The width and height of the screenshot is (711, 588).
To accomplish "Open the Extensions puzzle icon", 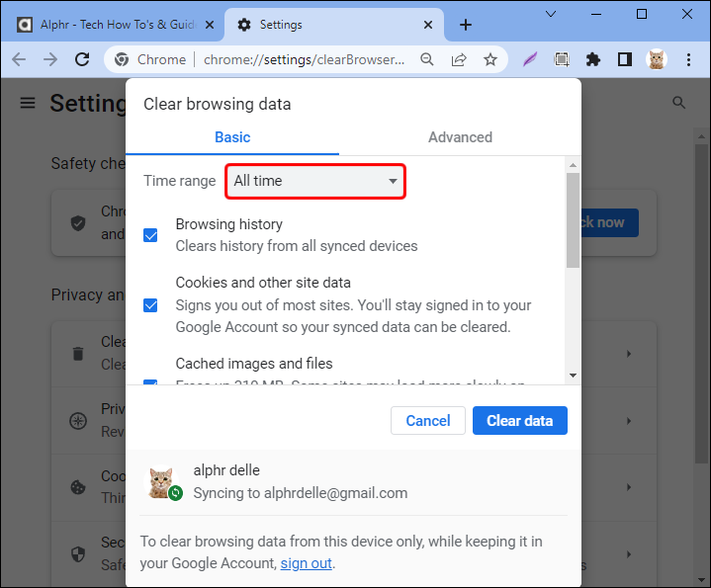I will click(x=593, y=59).
